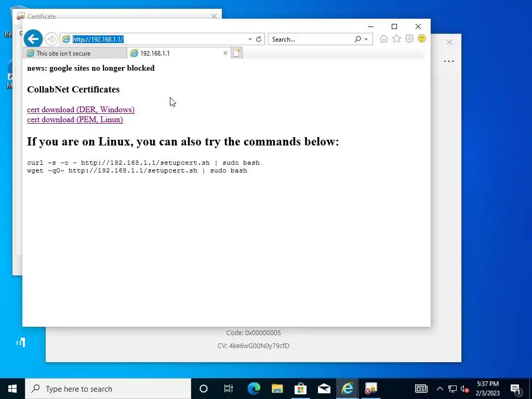Open News and interests tray icon
532x399 pixels.
click(x=421, y=389)
